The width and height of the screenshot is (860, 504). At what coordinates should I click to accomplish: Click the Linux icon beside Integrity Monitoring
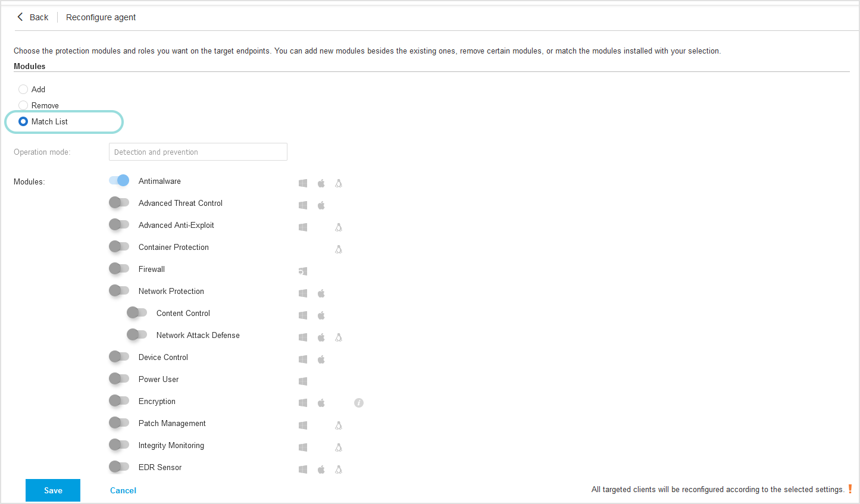[x=339, y=447]
